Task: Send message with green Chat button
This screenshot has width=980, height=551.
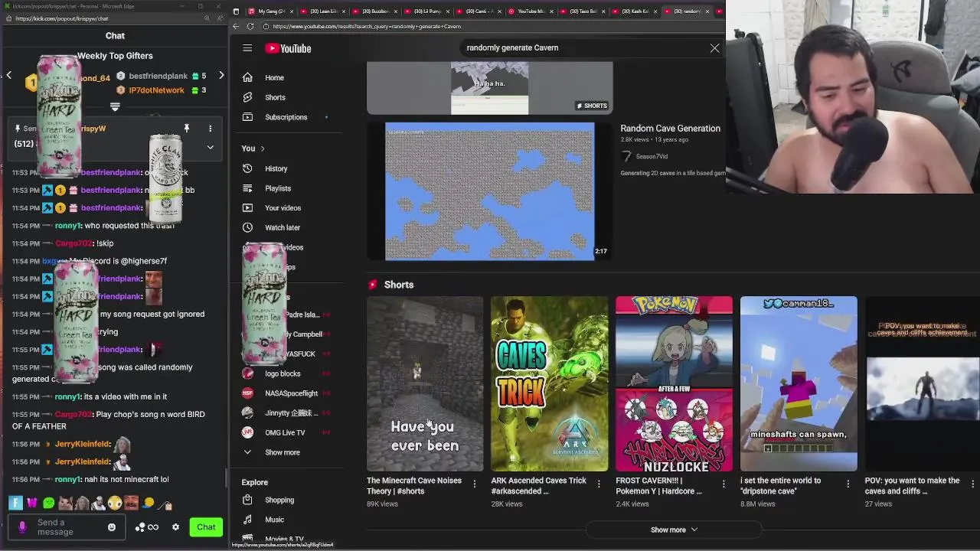Action: coord(206,527)
